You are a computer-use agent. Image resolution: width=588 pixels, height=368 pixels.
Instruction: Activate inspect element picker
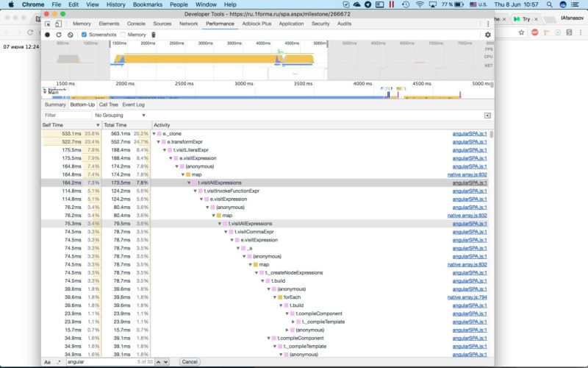48,24
